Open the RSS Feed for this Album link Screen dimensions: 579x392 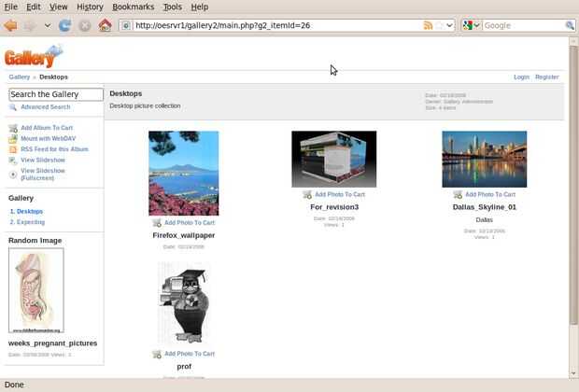(55, 149)
